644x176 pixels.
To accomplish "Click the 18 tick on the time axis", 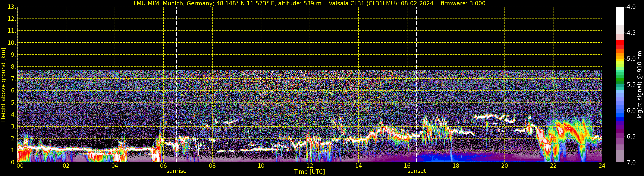I will tap(456, 166).
